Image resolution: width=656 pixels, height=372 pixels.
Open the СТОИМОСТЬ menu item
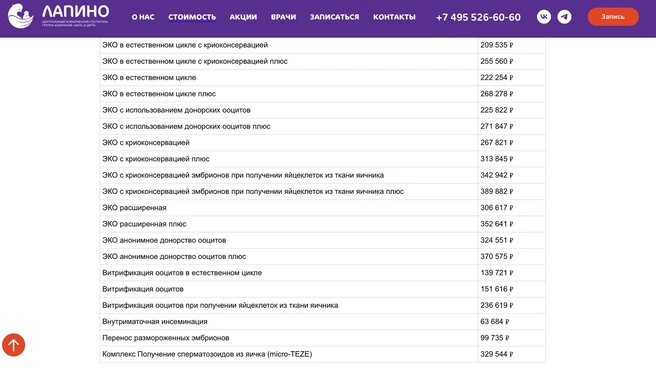(x=192, y=17)
